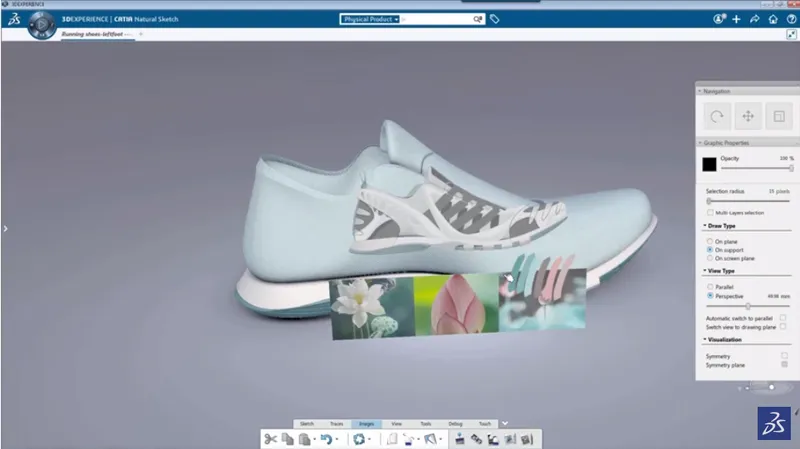Open the Paste options dropdown arrow
Image resolution: width=800 pixels, height=449 pixels.
[314, 439]
